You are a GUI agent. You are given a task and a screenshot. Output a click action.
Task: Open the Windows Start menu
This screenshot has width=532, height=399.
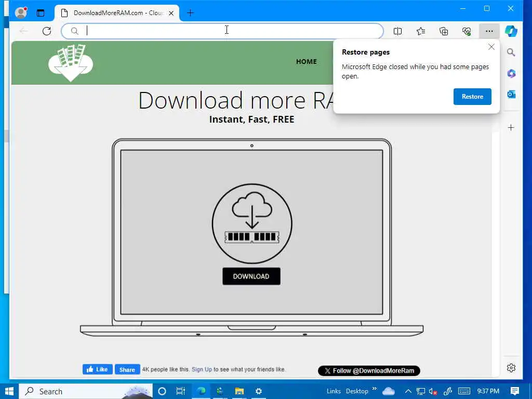click(x=9, y=391)
